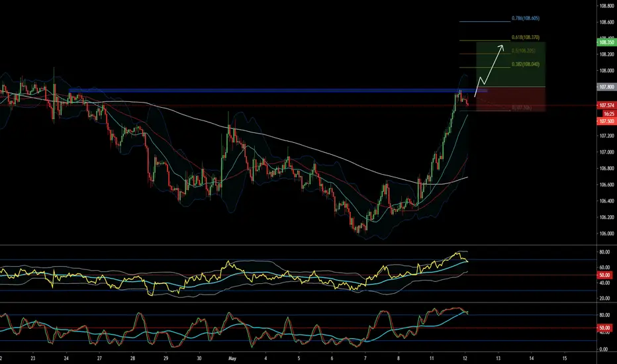Click the 106.000 price scale value
This screenshot has width=617, height=364.
coord(606,234)
